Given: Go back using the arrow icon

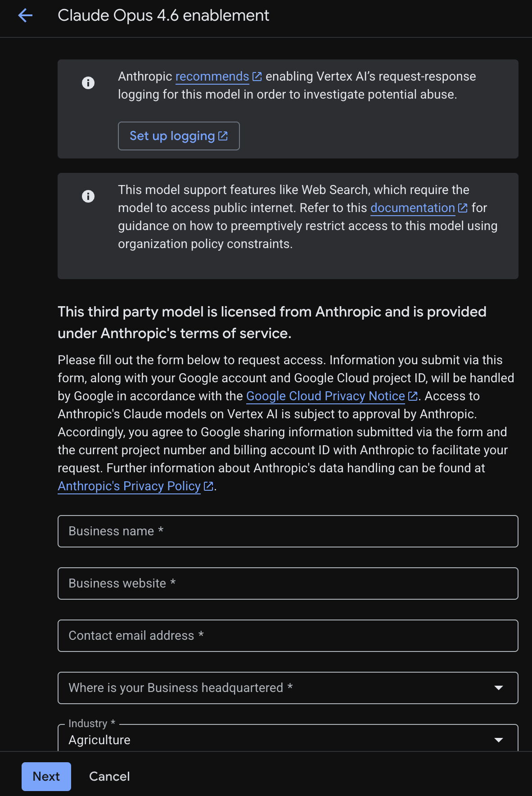Looking at the screenshot, I should tap(25, 15).
